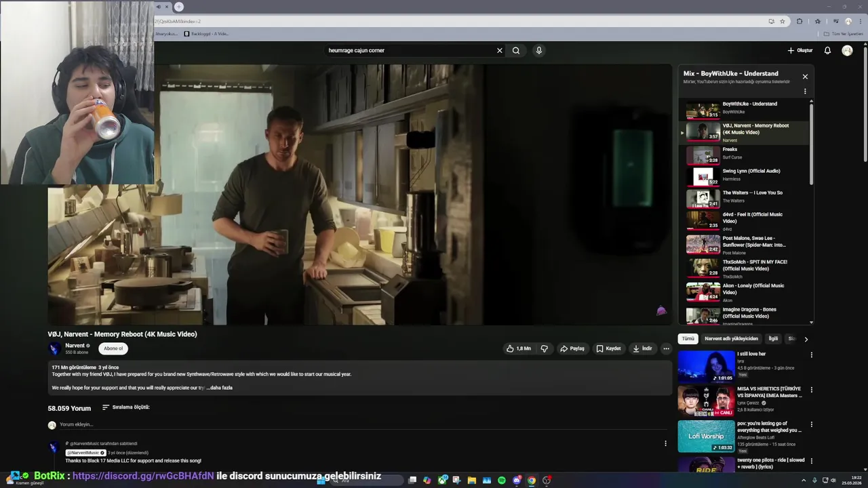Viewport: 868px width, 488px height.
Task: Play The Walters - I Love You So
Action: 745,197
